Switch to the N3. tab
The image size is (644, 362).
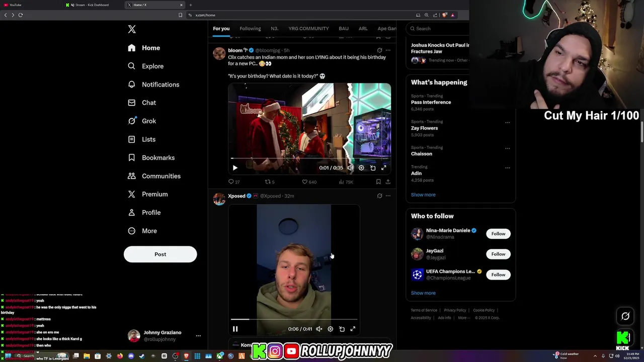pos(274,29)
